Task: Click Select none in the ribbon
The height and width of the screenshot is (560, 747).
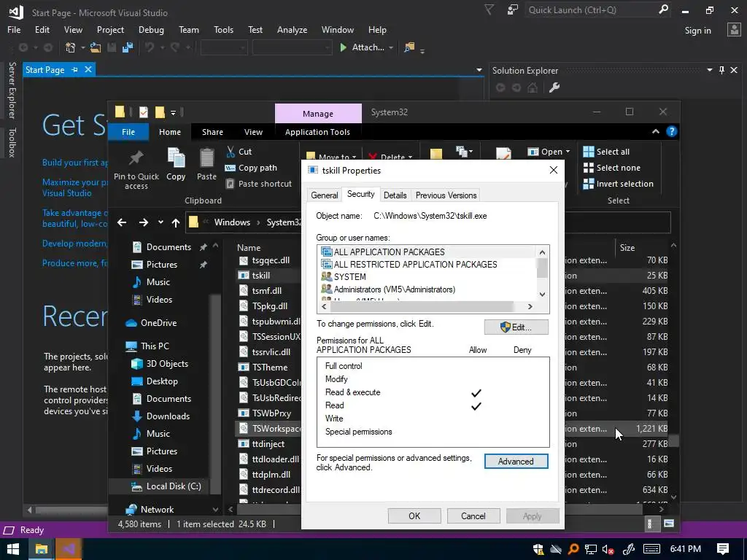Action: (x=612, y=168)
